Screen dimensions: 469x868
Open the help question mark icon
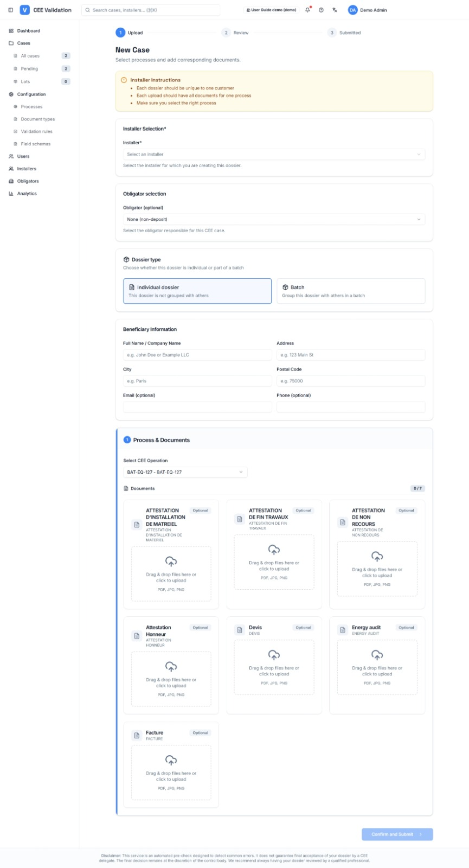[322, 10]
